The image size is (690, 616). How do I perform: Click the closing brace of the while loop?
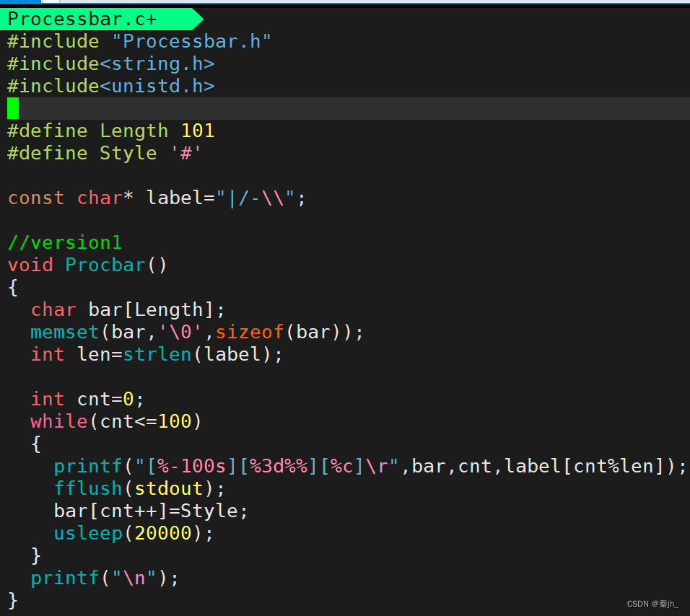[x=36, y=556]
